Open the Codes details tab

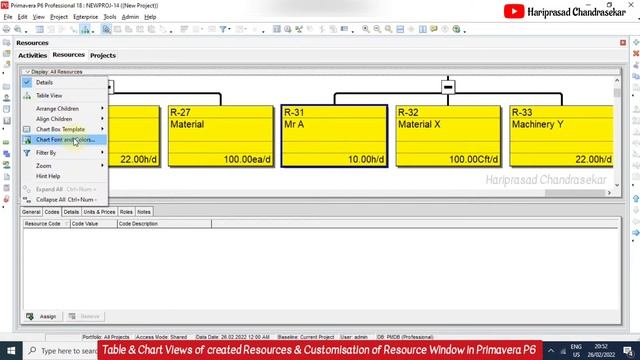(x=52, y=212)
